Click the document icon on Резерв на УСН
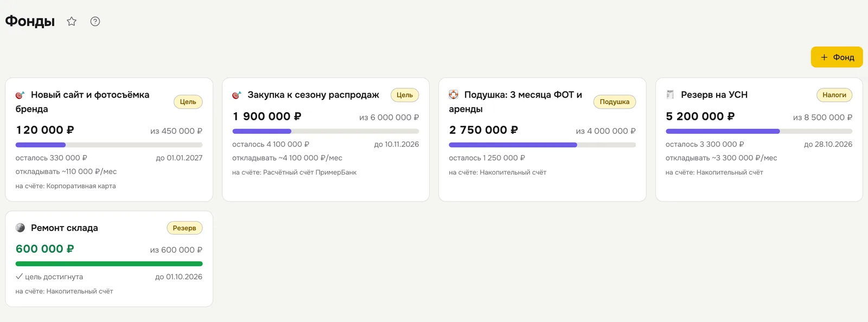868x322 pixels. pyautogui.click(x=670, y=95)
